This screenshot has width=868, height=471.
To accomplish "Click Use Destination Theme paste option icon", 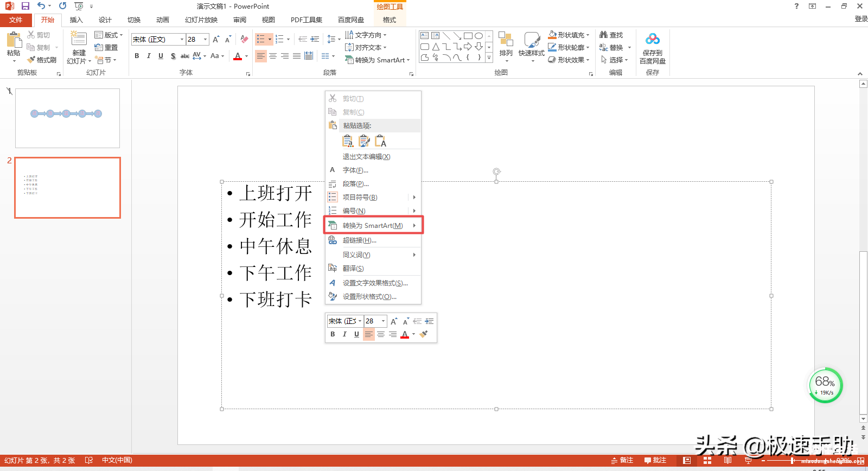I will (348, 141).
